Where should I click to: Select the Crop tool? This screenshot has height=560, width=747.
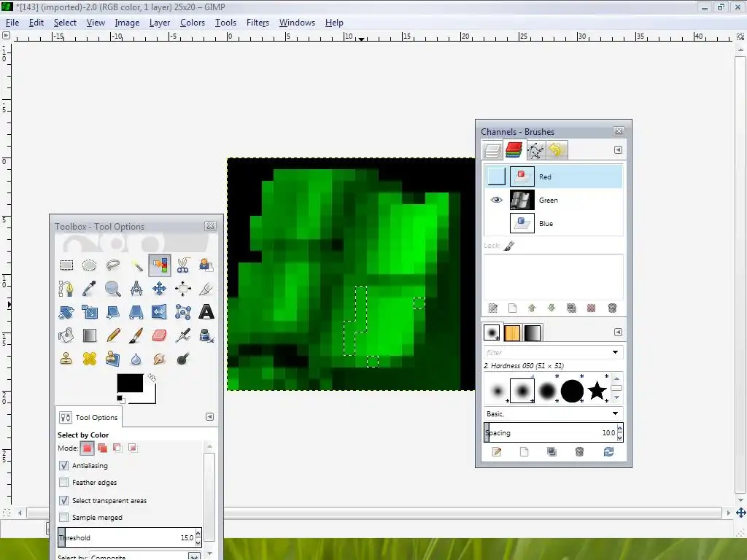click(206, 289)
